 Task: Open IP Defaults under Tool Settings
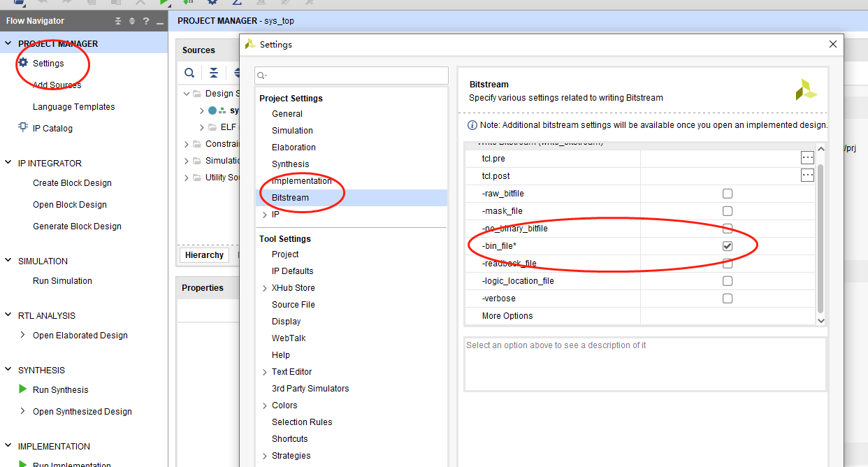[292, 271]
